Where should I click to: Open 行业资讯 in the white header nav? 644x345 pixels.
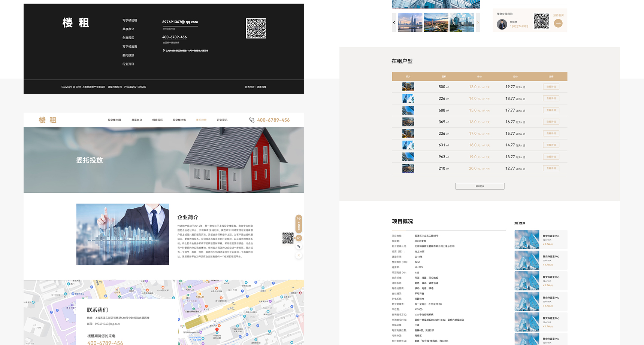pos(222,120)
